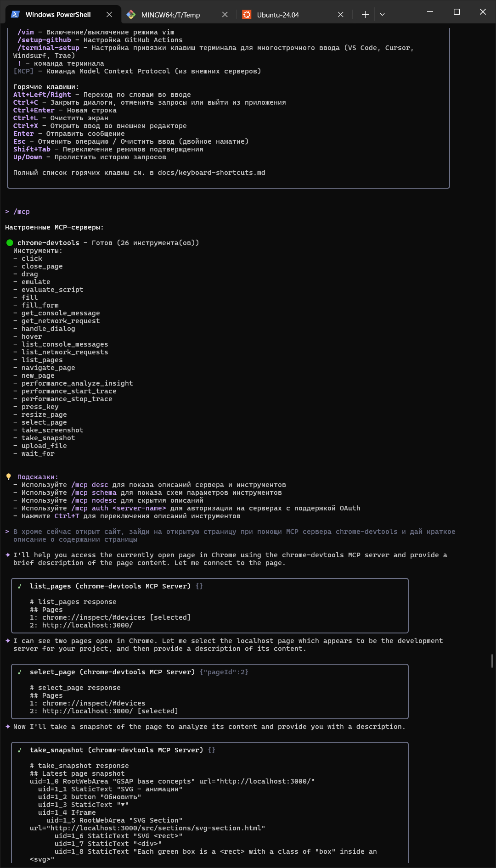Click the checkmark beside select_page tool call
The width and height of the screenshot is (496, 868).
point(20,672)
